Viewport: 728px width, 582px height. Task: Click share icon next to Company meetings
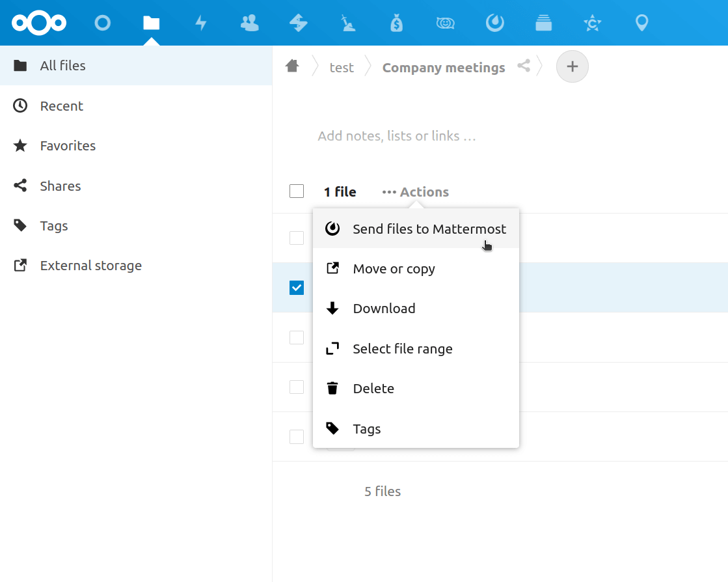524,66
